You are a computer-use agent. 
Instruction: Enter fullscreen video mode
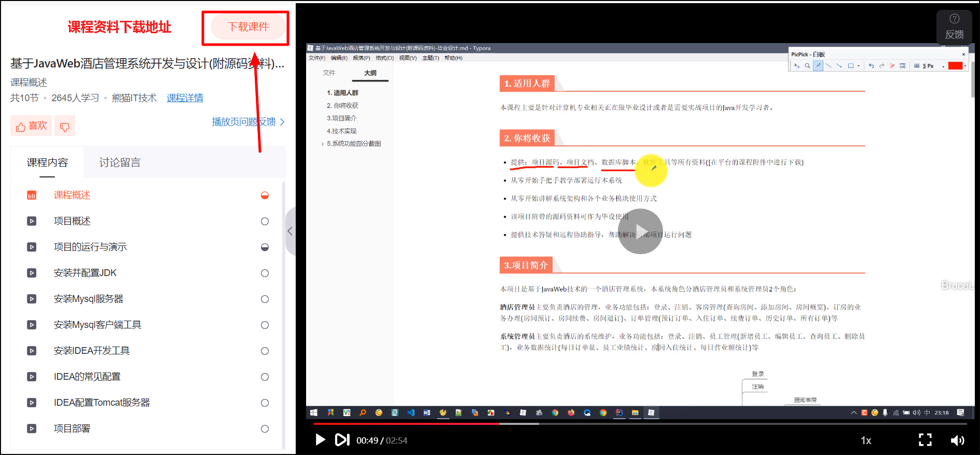tap(925, 440)
